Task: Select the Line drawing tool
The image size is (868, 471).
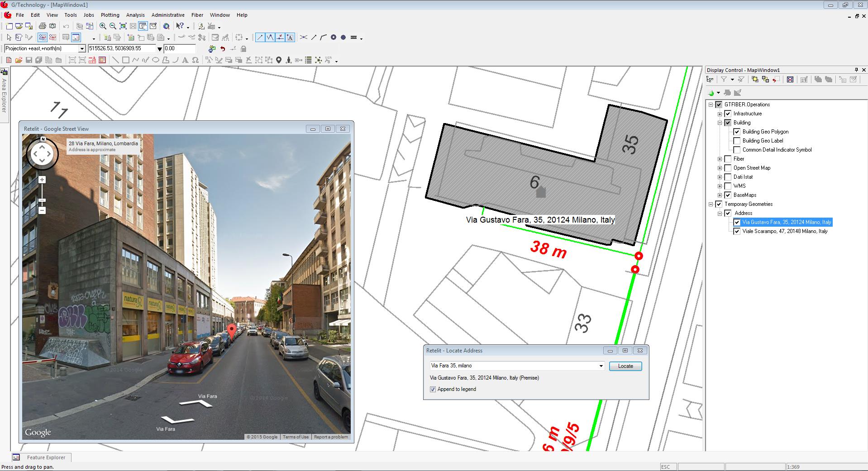Action: tap(115, 60)
